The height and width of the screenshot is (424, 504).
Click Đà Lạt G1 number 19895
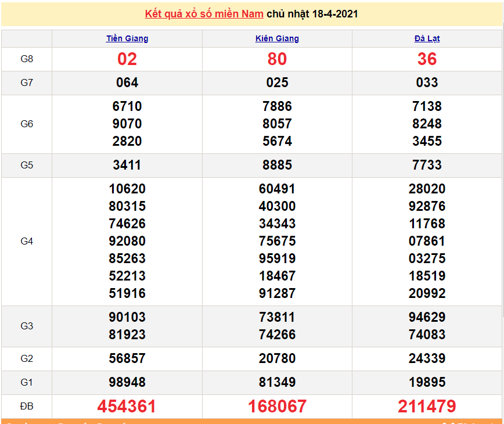[x=427, y=382]
